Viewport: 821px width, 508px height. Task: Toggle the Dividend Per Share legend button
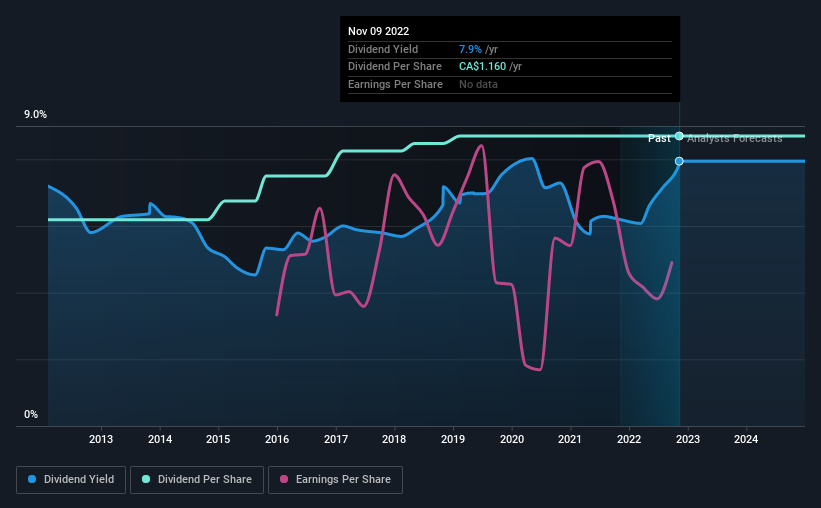pos(197,480)
